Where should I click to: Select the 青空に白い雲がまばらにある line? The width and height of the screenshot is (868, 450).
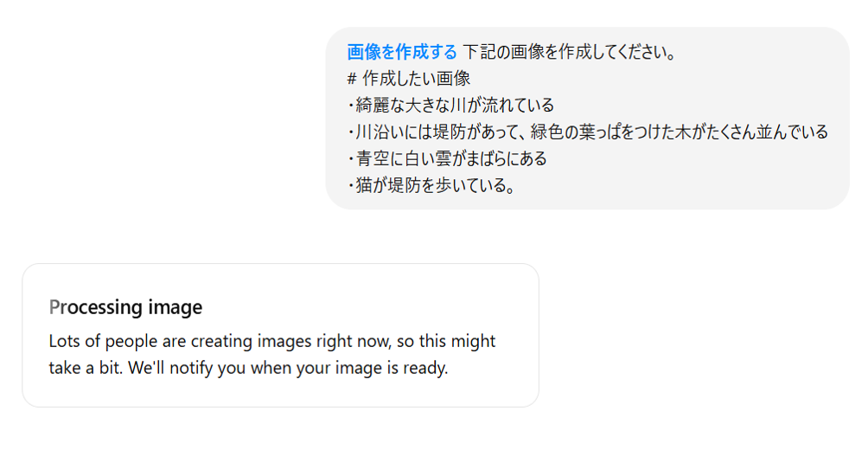[447, 158]
